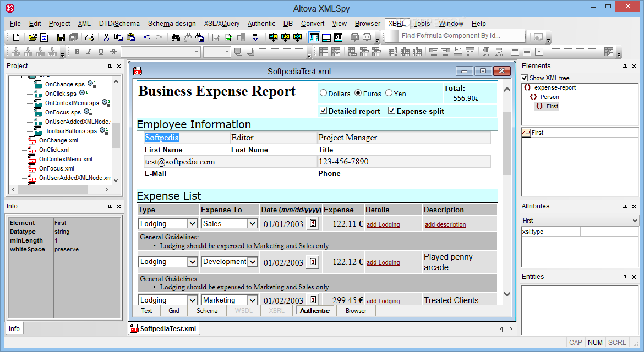Validate XML with green checkmark icon
This screenshot has height=352, width=644.
coord(229,37)
